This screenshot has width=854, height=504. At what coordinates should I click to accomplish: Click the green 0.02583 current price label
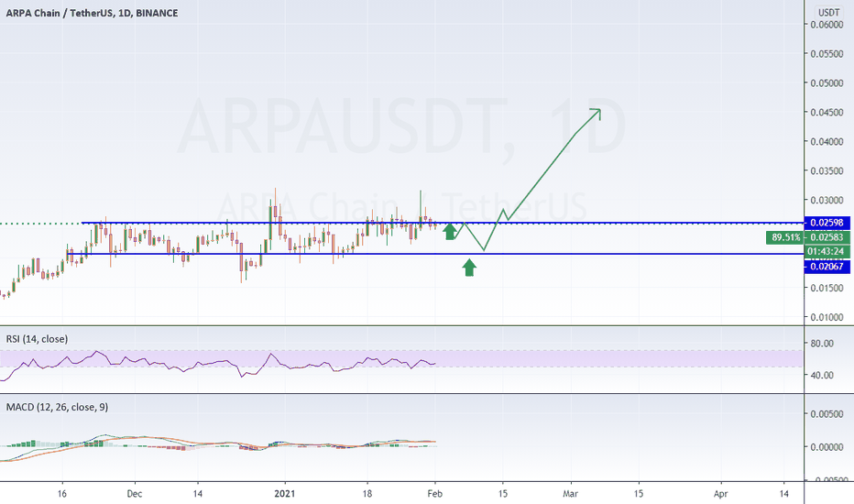[827, 237]
